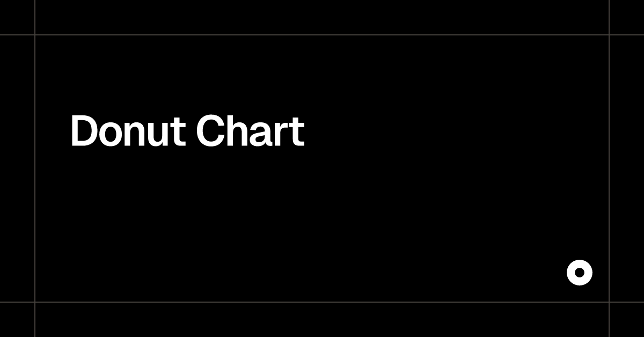Click the top-left grid line intersection

35,35
